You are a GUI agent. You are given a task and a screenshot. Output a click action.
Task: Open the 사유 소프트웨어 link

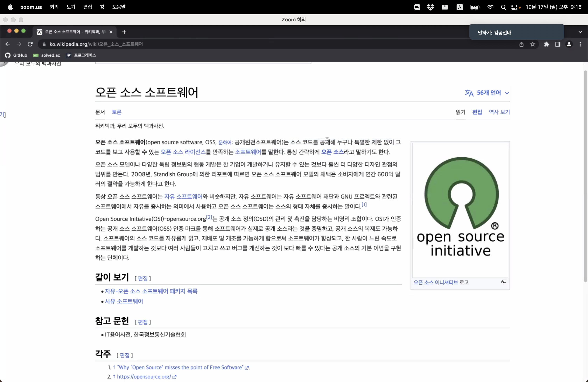124,301
